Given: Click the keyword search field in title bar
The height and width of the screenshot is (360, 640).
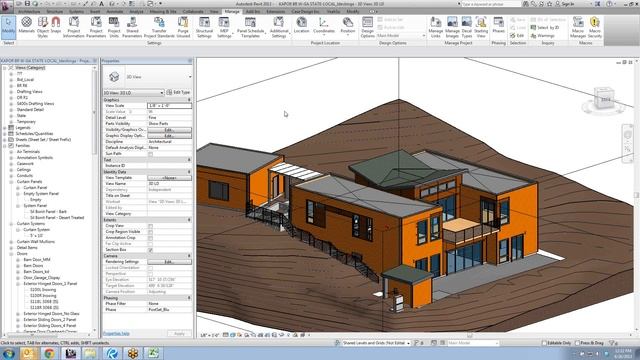Looking at the screenshot, I should 491,4.
